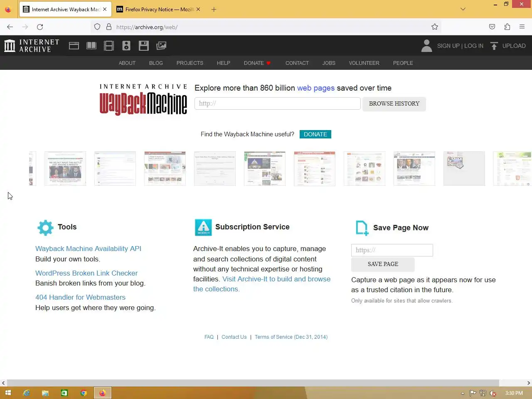This screenshot has height=399, width=532.
Task: Click the site security padlock icon
Action: point(109,27)
